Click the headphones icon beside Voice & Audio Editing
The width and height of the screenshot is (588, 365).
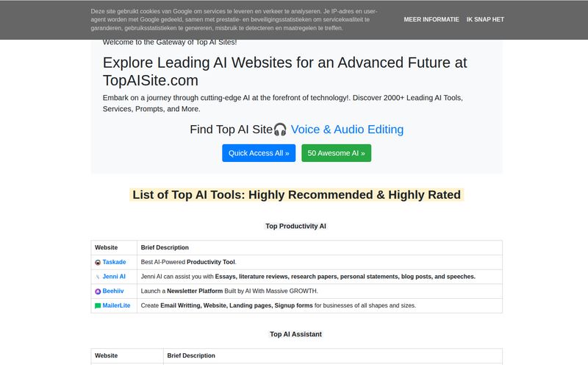(x=280, y=130)
